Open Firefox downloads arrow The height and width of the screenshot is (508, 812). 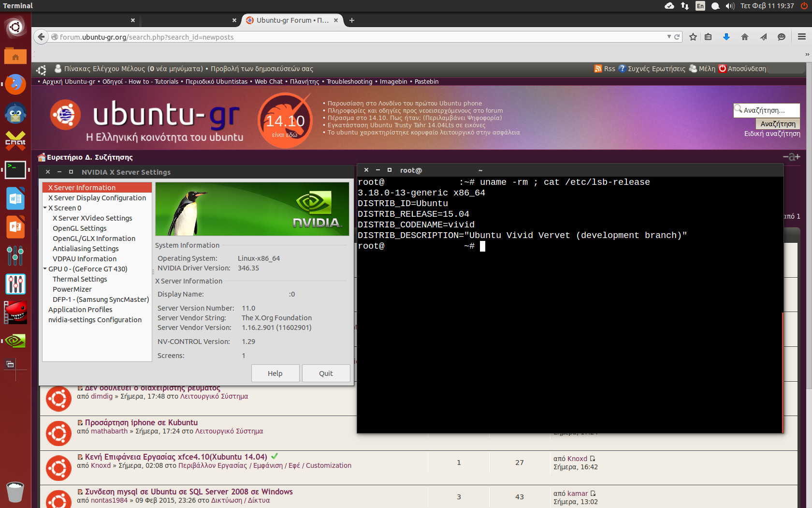(726, 37)
